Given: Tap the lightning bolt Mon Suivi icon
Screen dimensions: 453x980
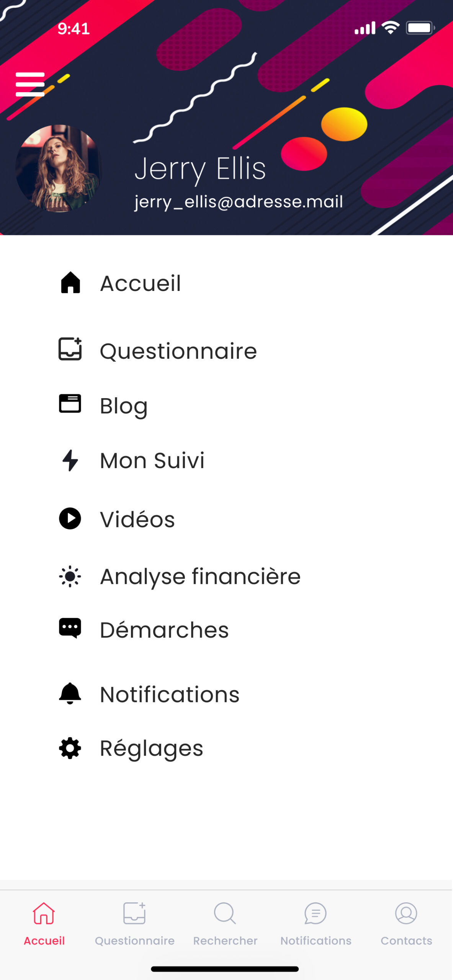Looking at the screenshot, I should point(70,460).
